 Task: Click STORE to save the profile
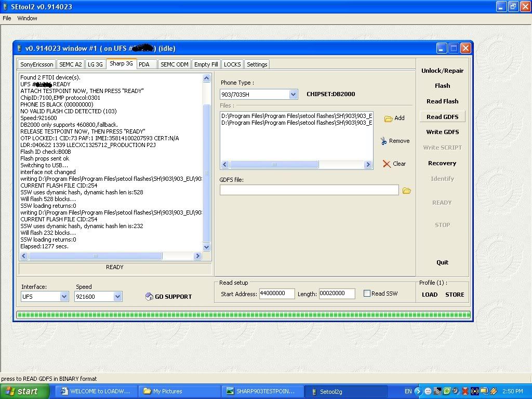[x=455, y=295]
